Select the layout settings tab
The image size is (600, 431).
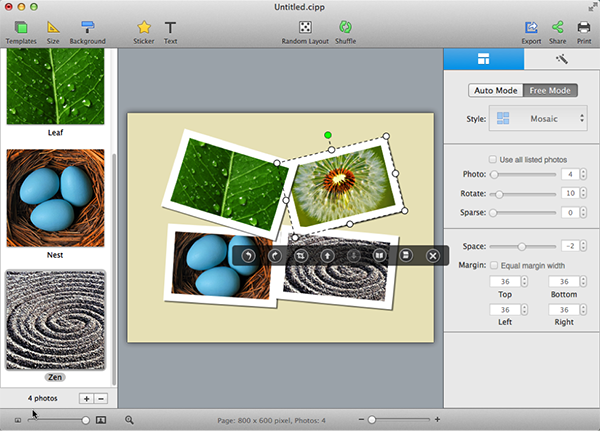click(x=482, y=60)
